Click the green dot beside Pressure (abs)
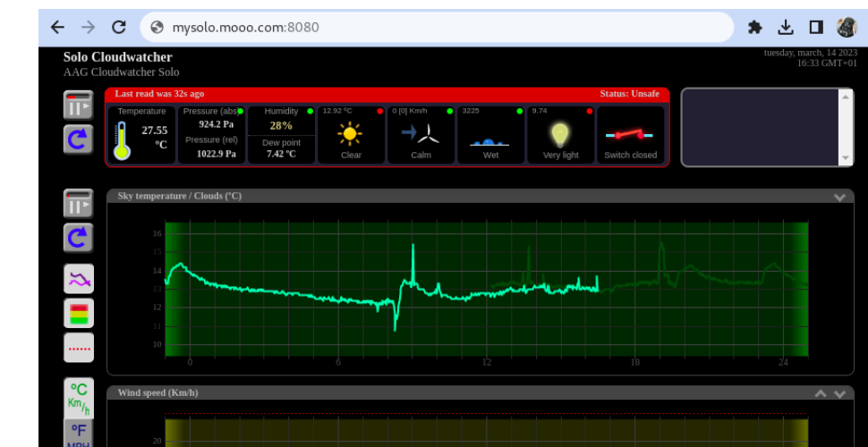868x447 pixels. coord(240,111)
